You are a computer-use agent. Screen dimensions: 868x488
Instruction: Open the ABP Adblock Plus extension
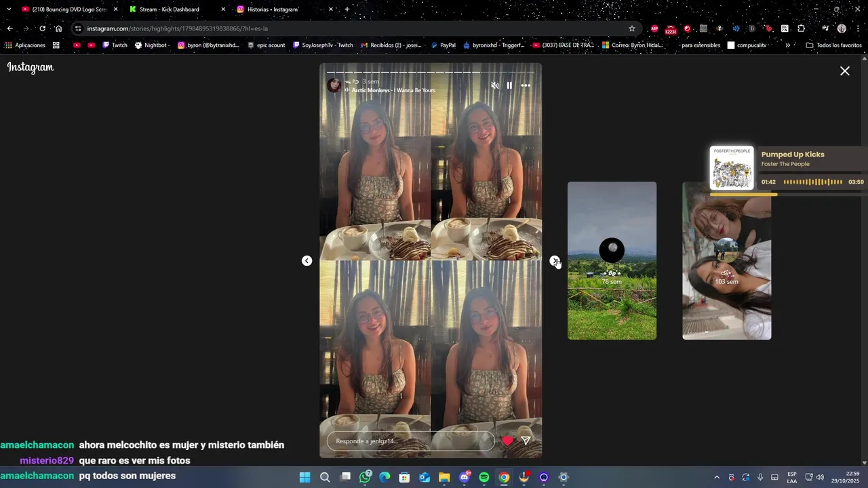[654, 28]
